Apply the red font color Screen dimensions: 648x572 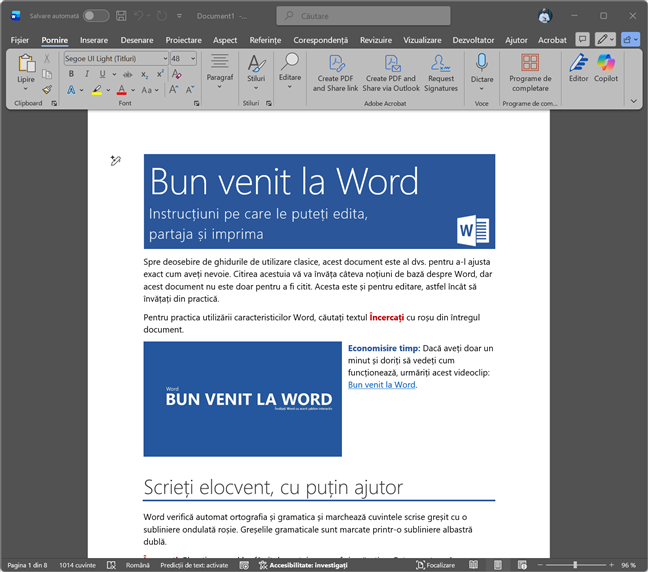click(x=122, y=90)
